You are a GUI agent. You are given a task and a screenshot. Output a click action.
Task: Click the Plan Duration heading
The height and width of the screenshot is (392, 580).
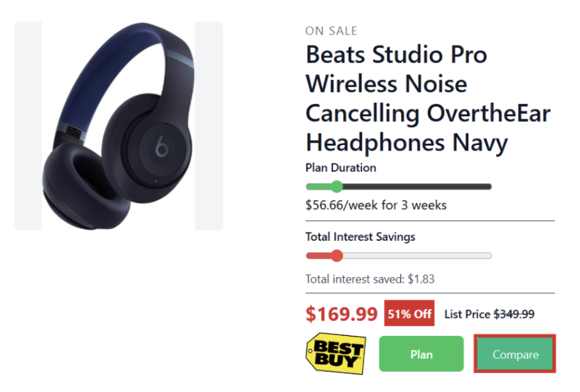click(340, 168)
